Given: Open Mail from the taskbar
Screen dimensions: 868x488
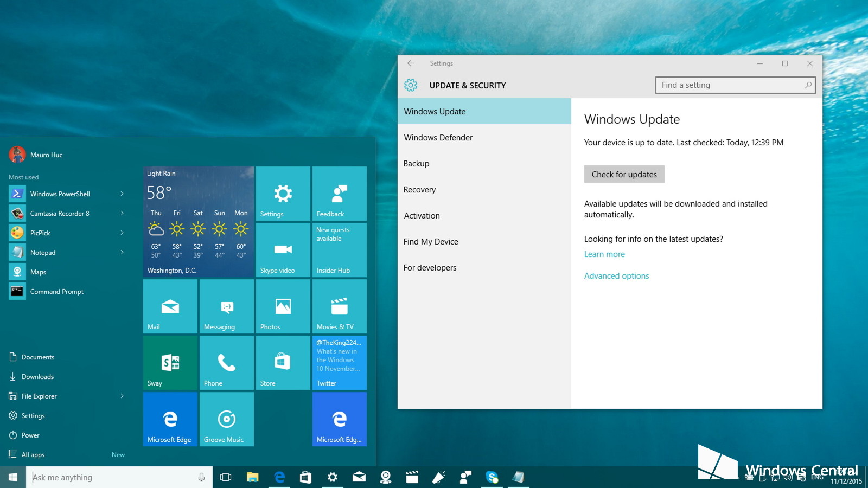Looking at the screenshot, I should (359, 477).
